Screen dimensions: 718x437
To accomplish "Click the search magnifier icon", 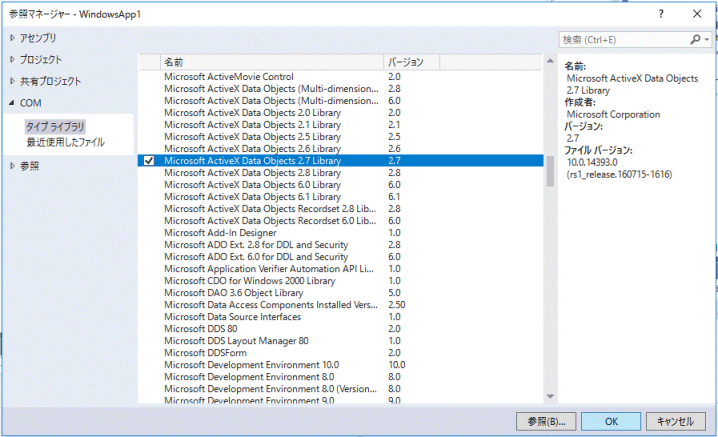I will click(x=695, y=40).
